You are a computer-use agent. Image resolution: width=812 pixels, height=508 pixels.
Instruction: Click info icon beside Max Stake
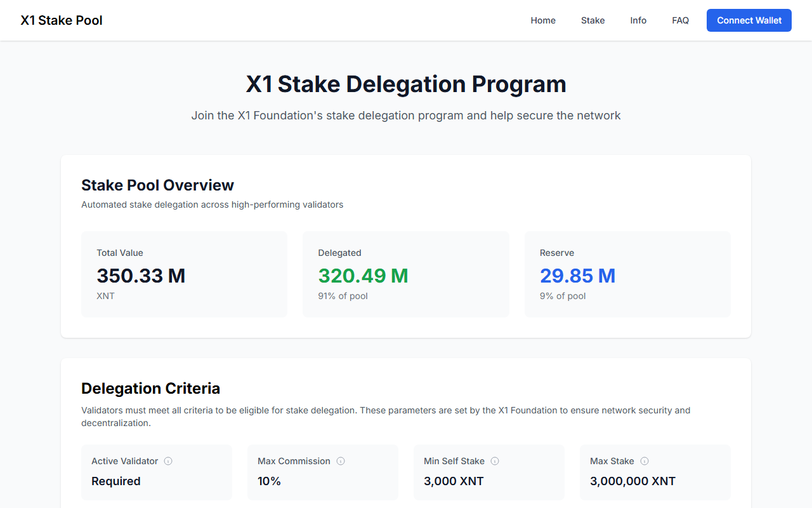point(645,461)
